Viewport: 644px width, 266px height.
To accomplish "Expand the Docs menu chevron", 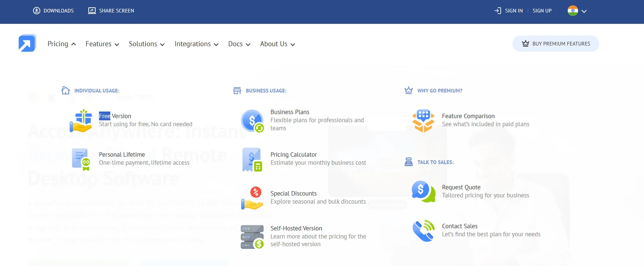I will coord(248,44).
